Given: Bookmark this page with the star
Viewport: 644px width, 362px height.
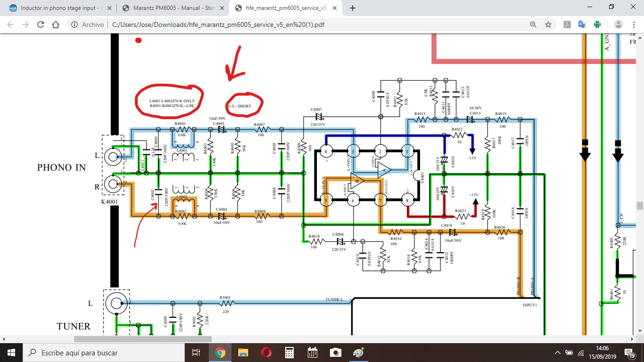Looking at the screenshot, I should (x=548, y=25).
